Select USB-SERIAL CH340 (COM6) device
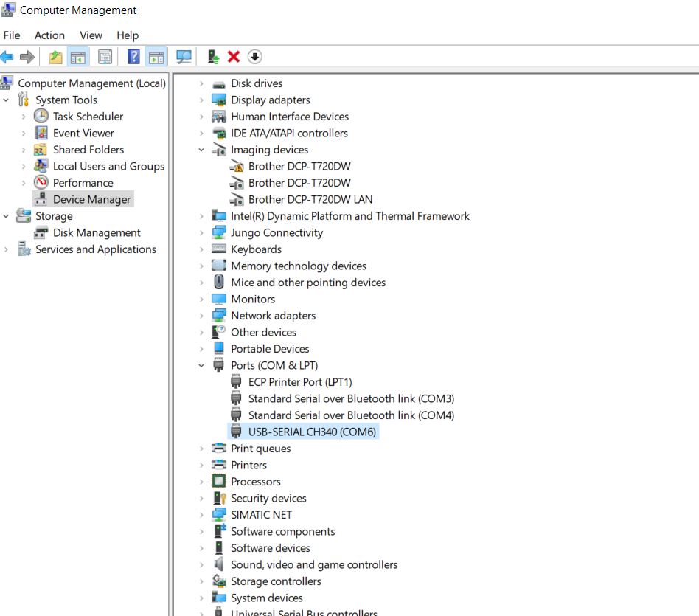This screenshot has height=616, width=699. (313, 432)
